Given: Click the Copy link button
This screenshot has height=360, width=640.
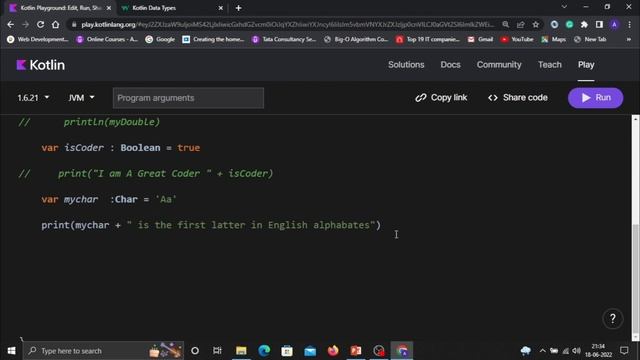Looking at the screenshot, I should pos(441,98).
